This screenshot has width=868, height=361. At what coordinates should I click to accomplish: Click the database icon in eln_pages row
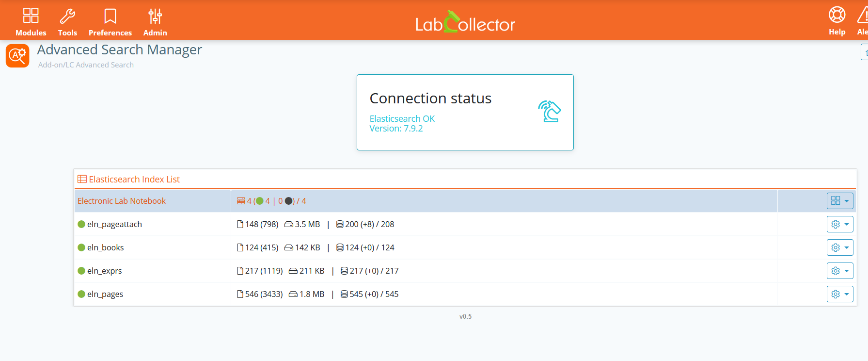coord(344,294)
